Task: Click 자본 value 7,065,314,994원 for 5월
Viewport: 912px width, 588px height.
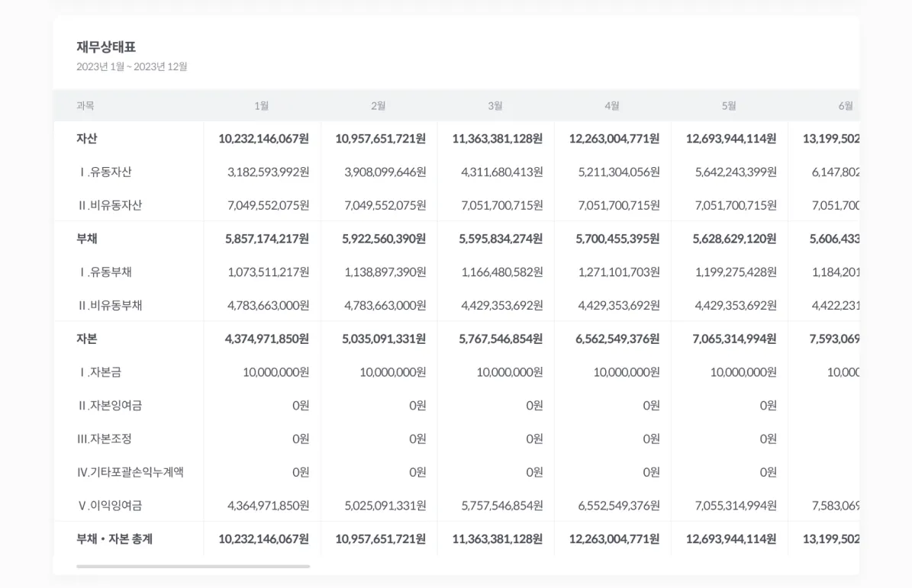Action: coord(734,339)
